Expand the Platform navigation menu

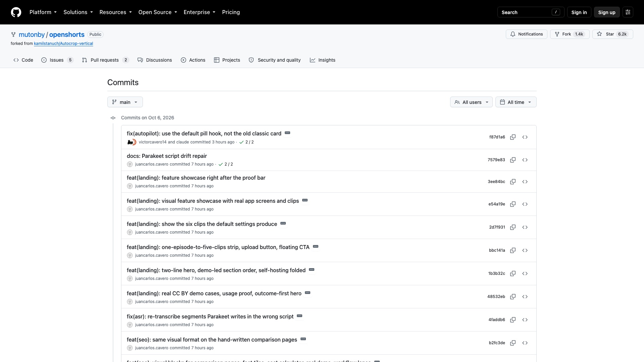coord(43,12)
